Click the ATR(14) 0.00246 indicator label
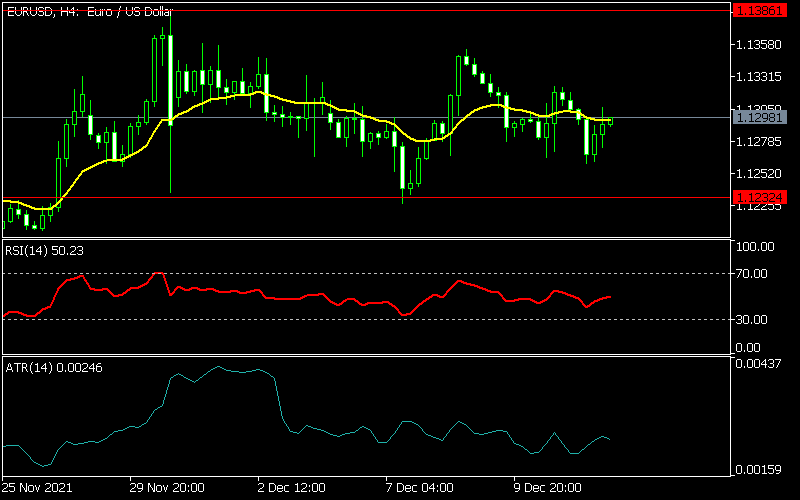 tap(54, 367)
